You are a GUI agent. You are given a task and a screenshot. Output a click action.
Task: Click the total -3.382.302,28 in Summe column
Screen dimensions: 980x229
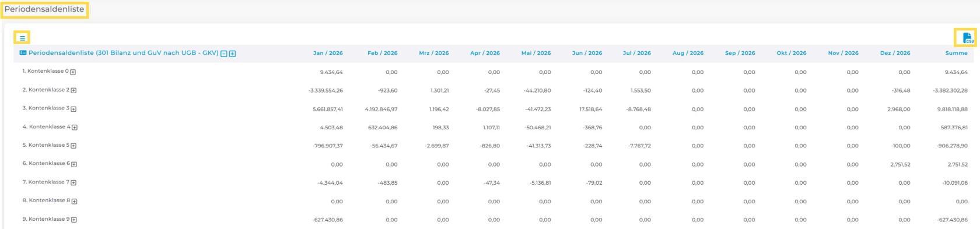click(950, 91)
